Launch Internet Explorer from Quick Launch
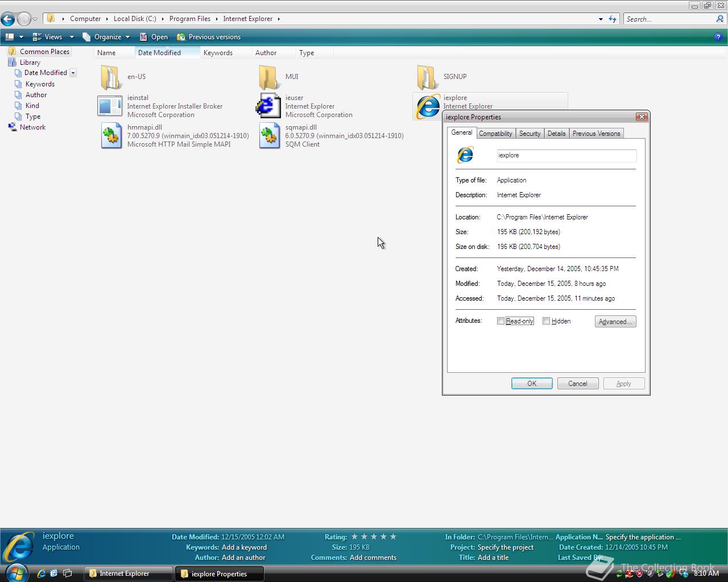 [x=41, y=573]
